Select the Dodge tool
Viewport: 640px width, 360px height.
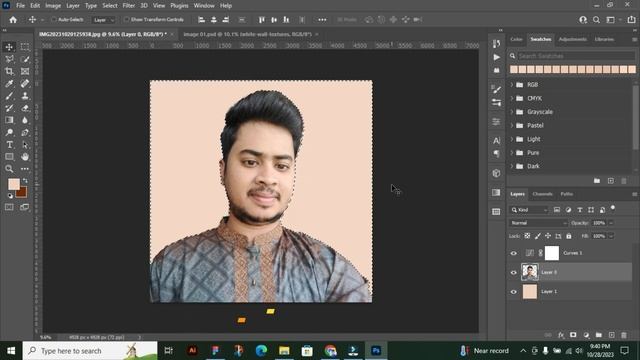(9, 132)
